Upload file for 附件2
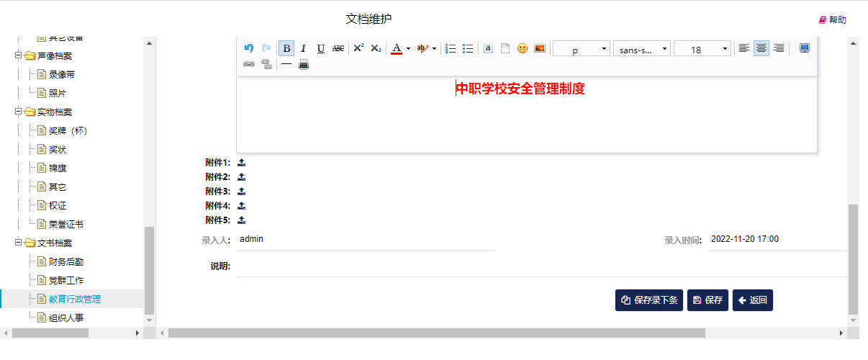Viewport: 868px width, 360px height. point(242,176)
